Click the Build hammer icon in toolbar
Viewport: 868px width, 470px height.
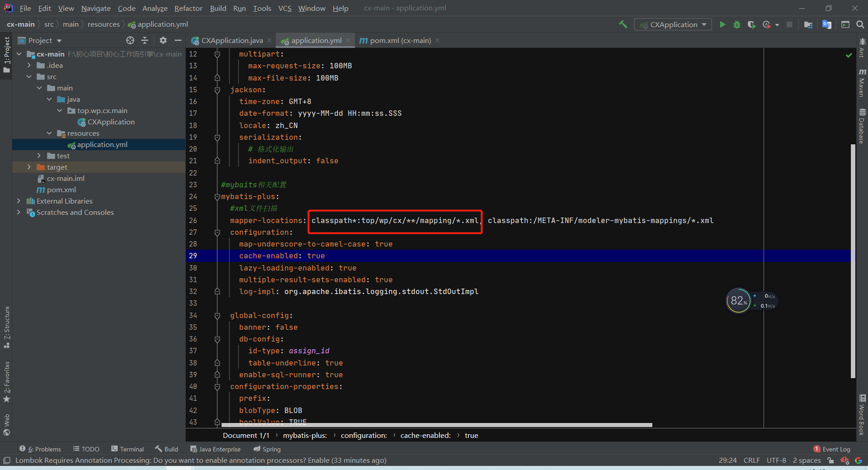(623, 24)
